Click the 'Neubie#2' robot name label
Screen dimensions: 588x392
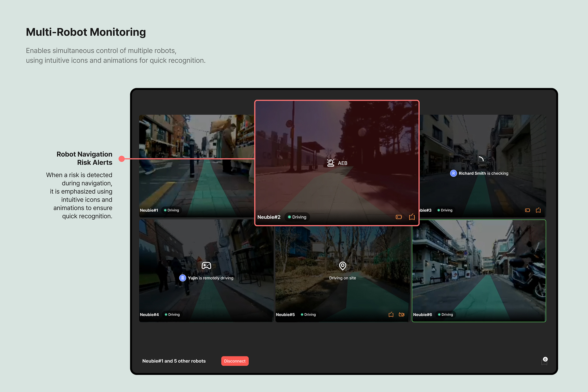pos(269,217)
